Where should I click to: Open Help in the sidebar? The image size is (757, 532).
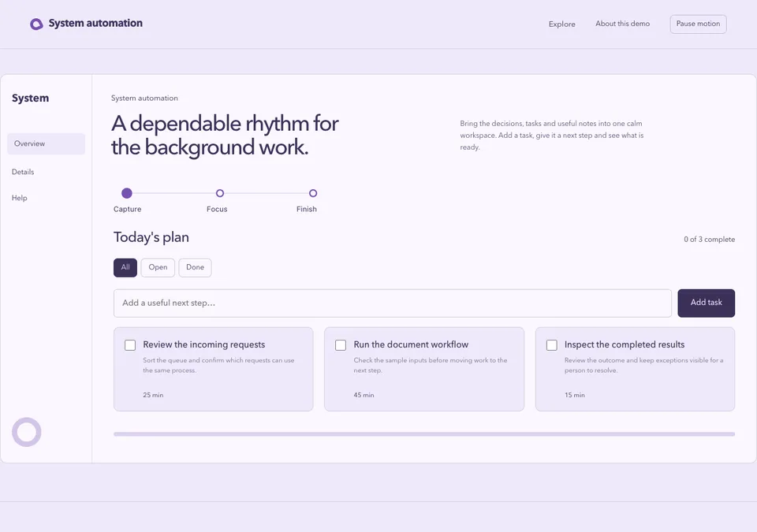click(19, 198)
